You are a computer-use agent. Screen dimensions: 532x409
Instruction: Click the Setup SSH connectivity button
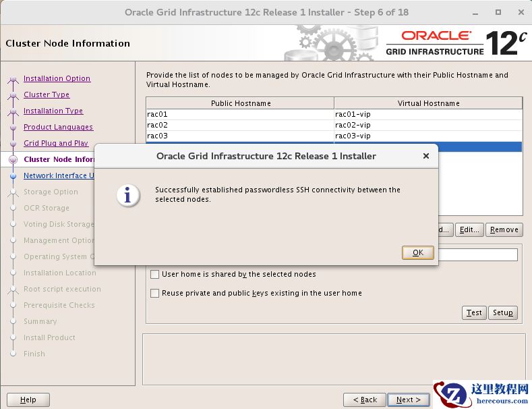pos(503,312)
